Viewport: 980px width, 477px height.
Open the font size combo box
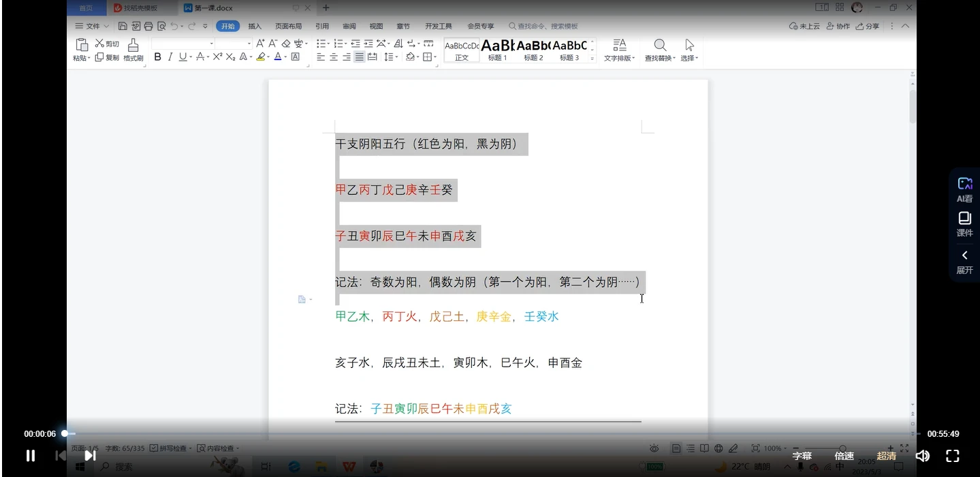point(234,44)
